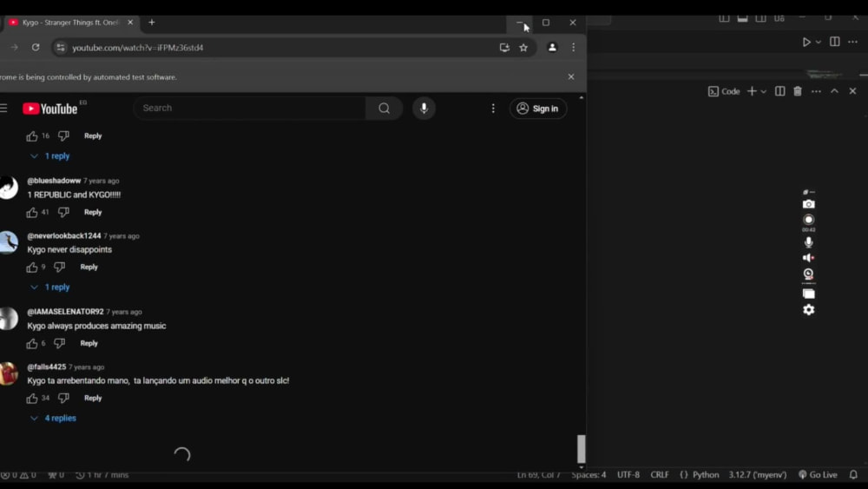
Task: Like the comment showing 16 likes
Action: [x=32, y=135]
